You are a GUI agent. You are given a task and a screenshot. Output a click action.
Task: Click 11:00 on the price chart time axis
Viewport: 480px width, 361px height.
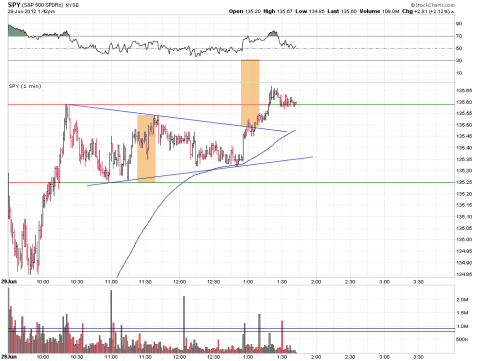(x=111, y=282)
